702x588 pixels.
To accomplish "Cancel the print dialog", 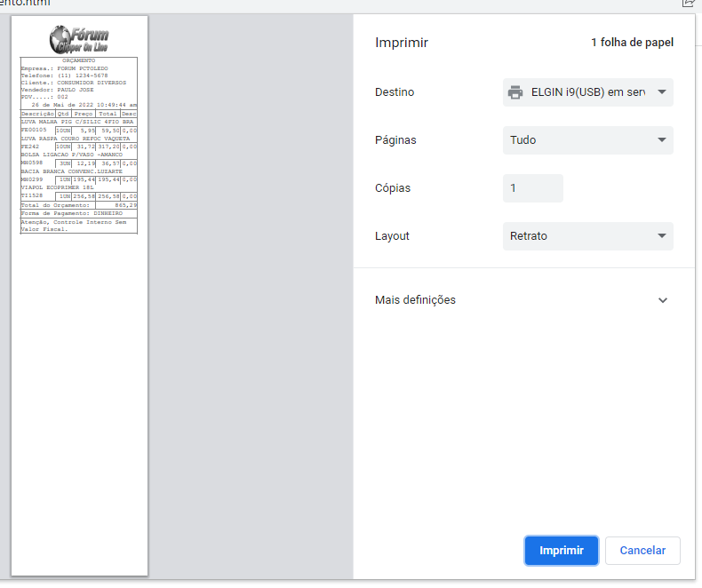I will coord(642,551).
